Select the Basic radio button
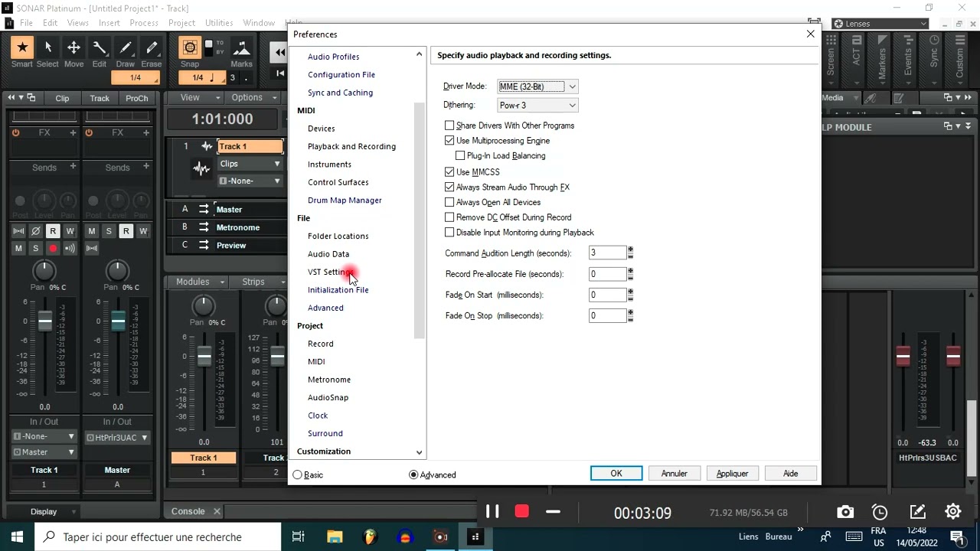The height and width of the screenshot is (551, 980). 298,475
